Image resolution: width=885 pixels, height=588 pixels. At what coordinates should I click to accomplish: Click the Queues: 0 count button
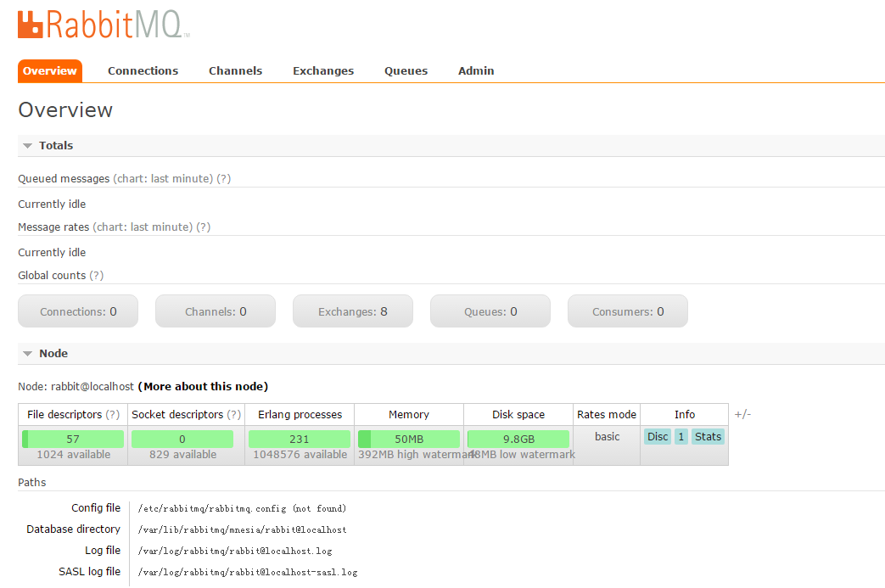coord(490,311)
